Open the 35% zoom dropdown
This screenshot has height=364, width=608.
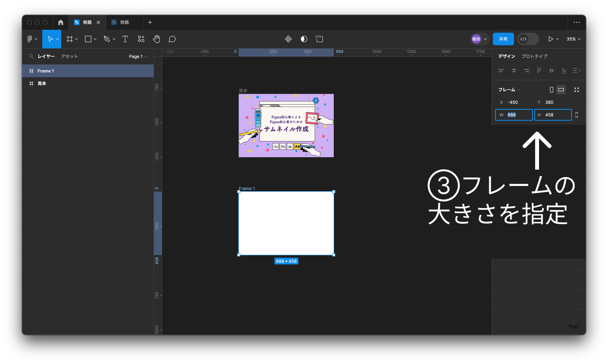point(574,39)
